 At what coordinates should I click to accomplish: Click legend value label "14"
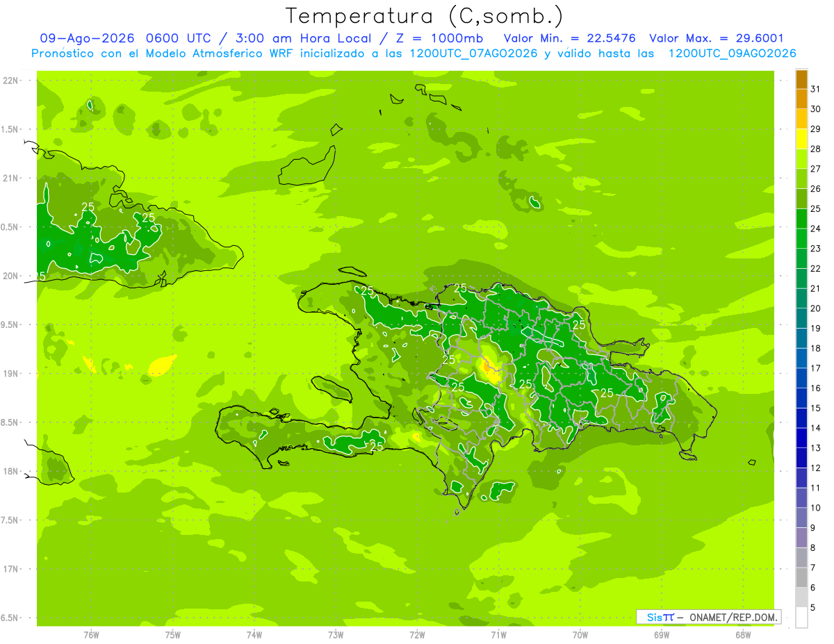click(816, 428)
